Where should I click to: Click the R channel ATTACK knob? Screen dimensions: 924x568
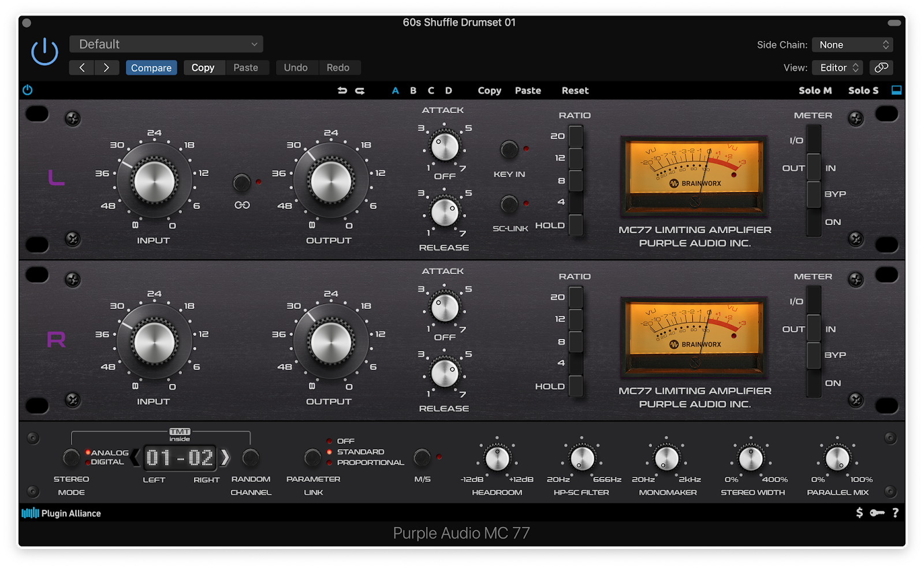click(x=445, y=308)
